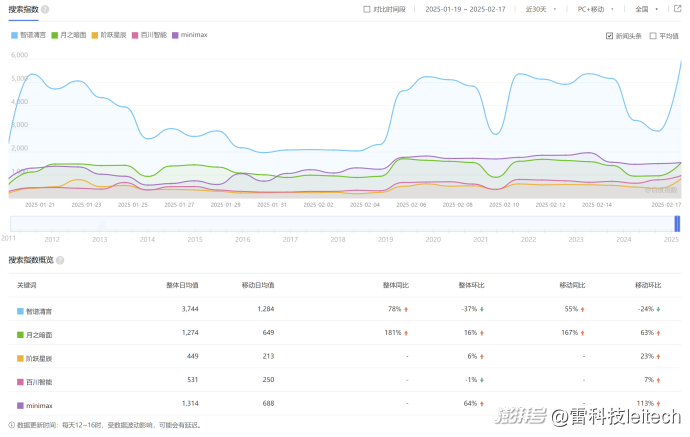Click the 移动日均值 column header
This screenshot has height=437, width=690.
pos(258,286)
